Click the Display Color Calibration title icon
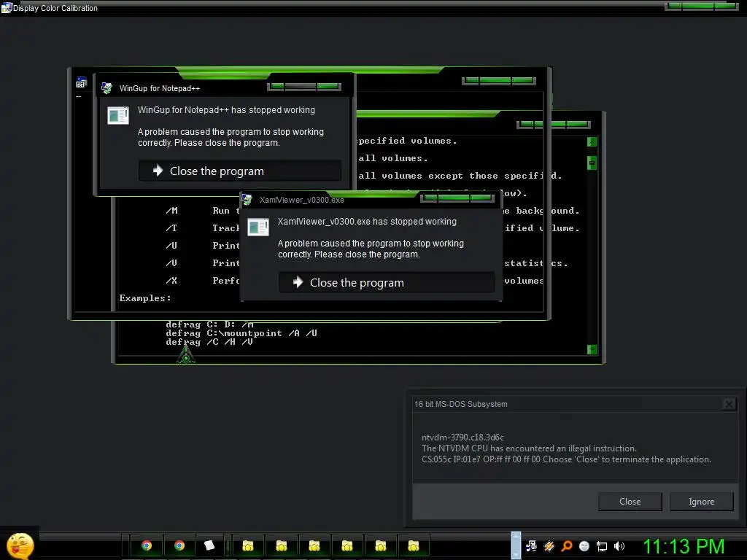The width and height of the screenshot is (747, 560). click(x=6, y=7)
